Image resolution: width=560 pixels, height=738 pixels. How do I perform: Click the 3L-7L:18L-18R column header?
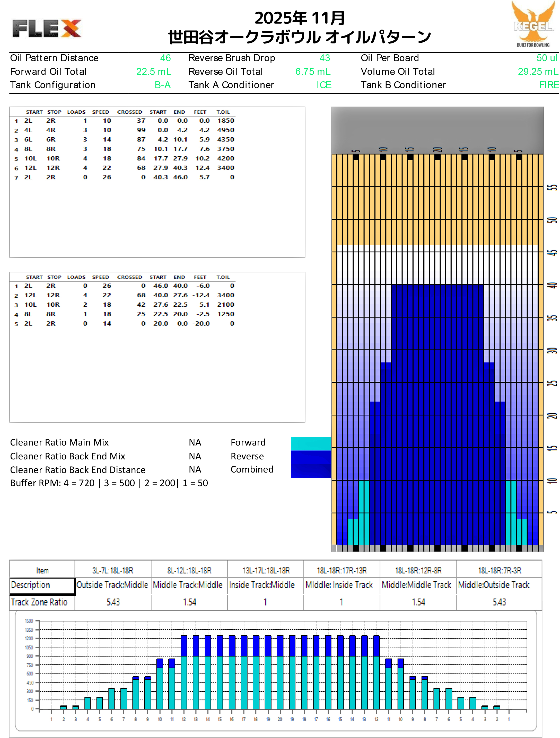click(113, 571)
